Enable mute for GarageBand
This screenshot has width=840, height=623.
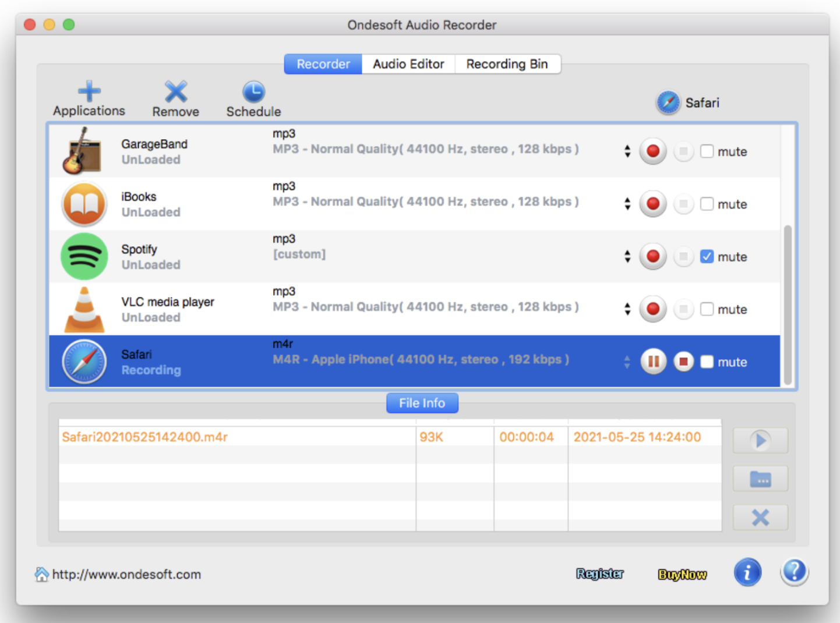click(x=707, y=151)
